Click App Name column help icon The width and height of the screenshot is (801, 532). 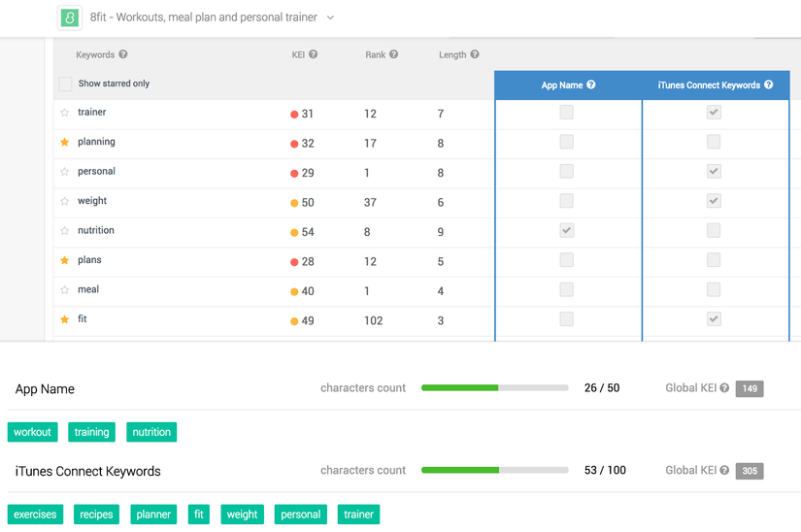(591, 85)
